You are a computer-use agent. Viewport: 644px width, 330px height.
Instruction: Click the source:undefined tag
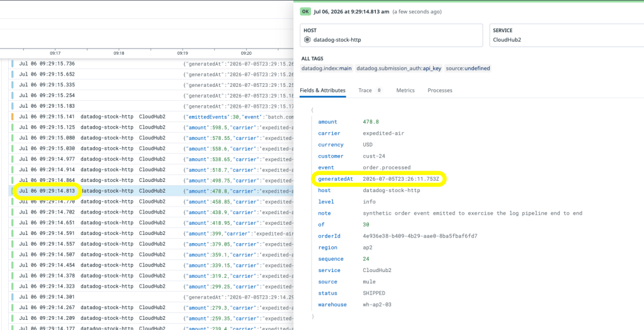468,69
